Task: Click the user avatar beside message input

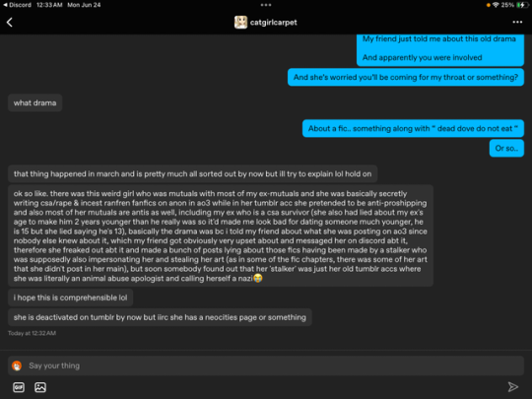Action: 17,366
